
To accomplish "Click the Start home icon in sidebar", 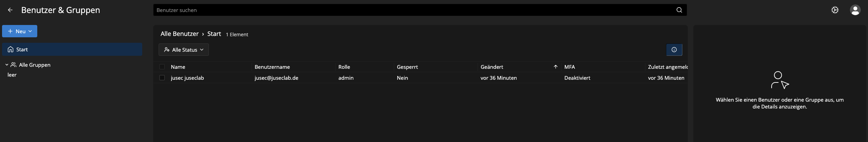I will click(x=11, y=49).
